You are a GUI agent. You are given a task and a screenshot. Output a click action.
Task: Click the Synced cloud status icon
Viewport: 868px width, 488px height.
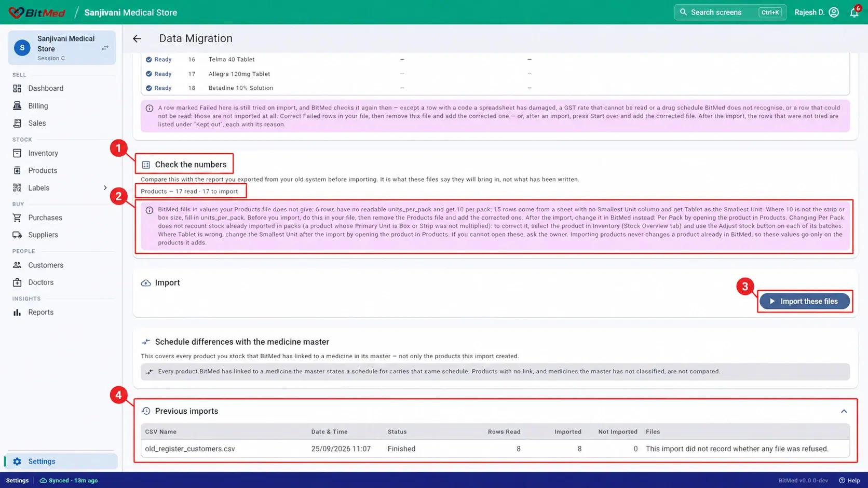(x=43, y=481)
